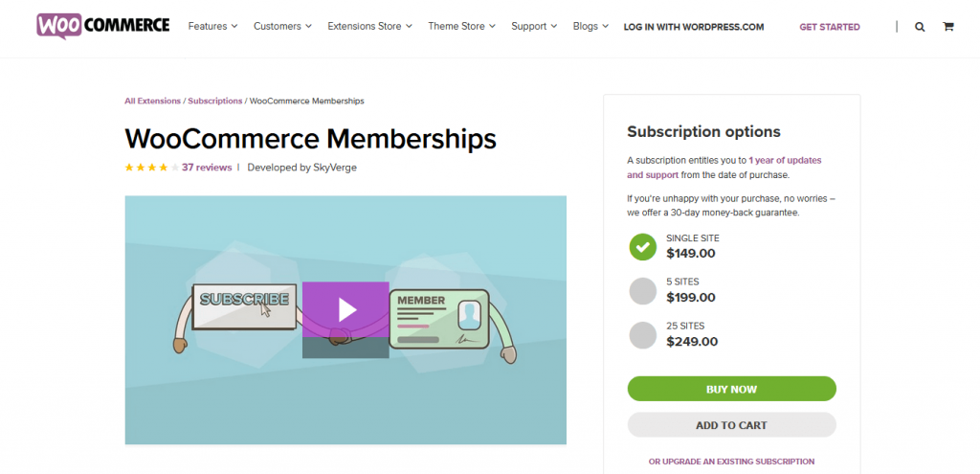Select the 25 Sites $249.00 option
Screen dimensions: 980x474
(x=643, y=335)
